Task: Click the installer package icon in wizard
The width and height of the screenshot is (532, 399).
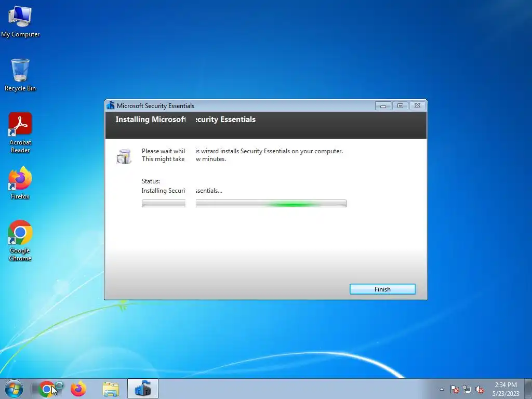Action: click(124, 156)
